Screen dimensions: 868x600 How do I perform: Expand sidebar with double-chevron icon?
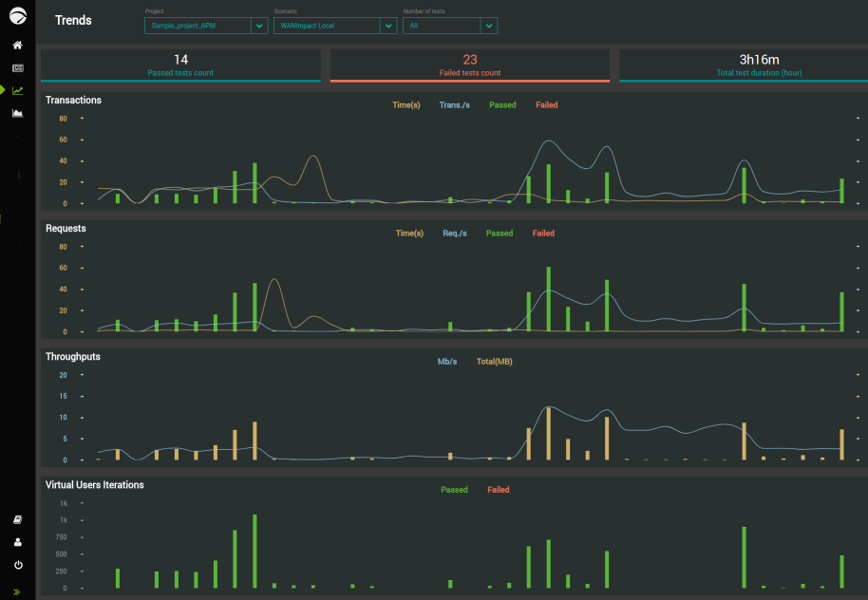click(16, 591)
